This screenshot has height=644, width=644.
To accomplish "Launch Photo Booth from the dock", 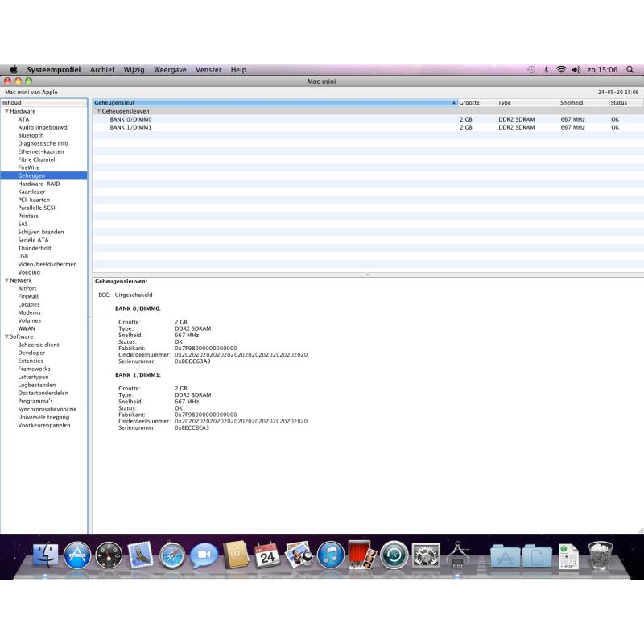I will click(x=362, y=555).
